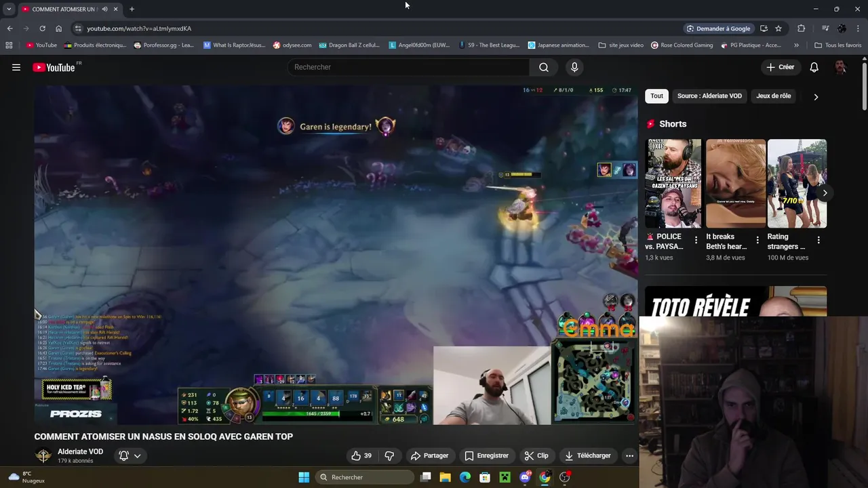The width and height of the screenshot is (868, 488).
Task: Reload the page in Chrome
Action: tap(42, 28)
